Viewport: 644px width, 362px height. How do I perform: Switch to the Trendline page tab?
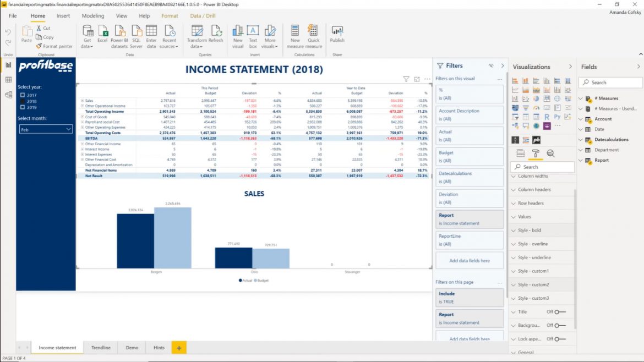[x=101, y=347]
